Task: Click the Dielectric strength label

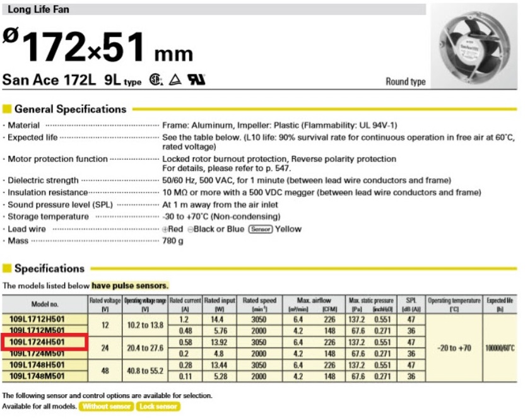Action: [x=43, y=180]
